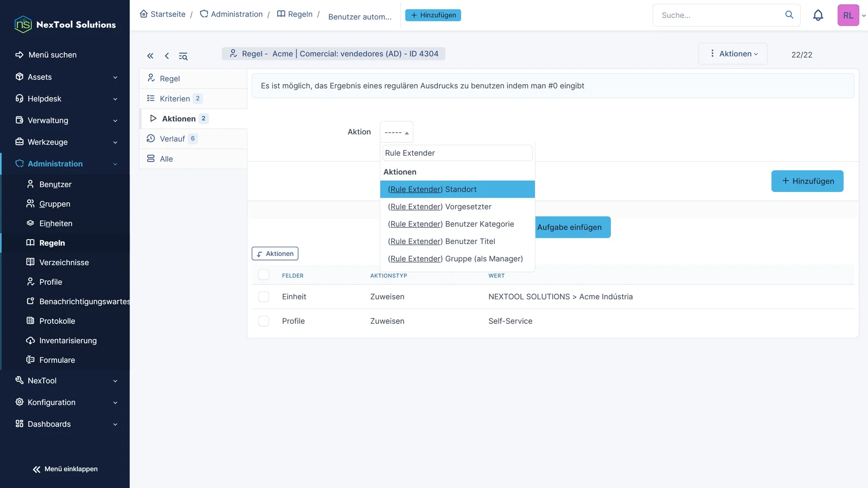Go to previous record chevron icon
868x488 pixels.
click(167, 56)
